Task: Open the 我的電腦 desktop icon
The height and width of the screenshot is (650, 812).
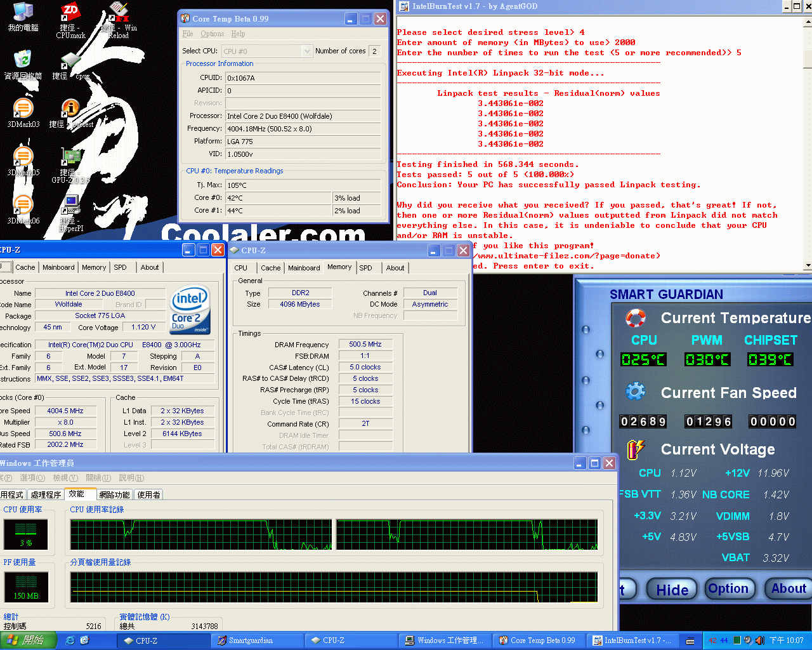Action: click(23, 17)
